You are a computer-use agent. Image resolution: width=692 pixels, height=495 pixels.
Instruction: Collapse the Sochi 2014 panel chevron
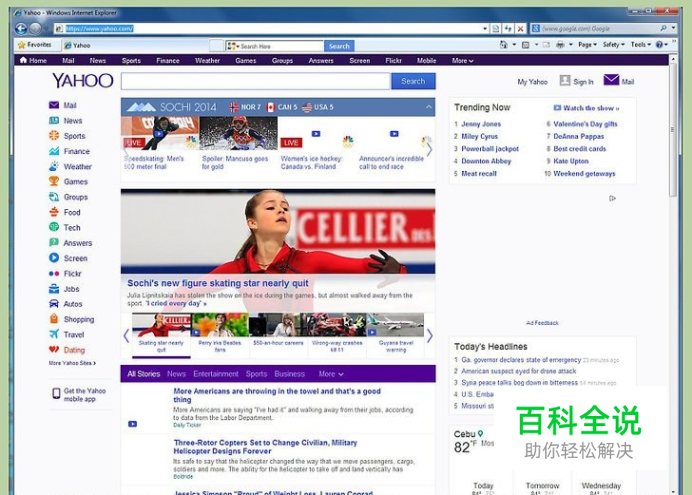click(x=429, y=107)
